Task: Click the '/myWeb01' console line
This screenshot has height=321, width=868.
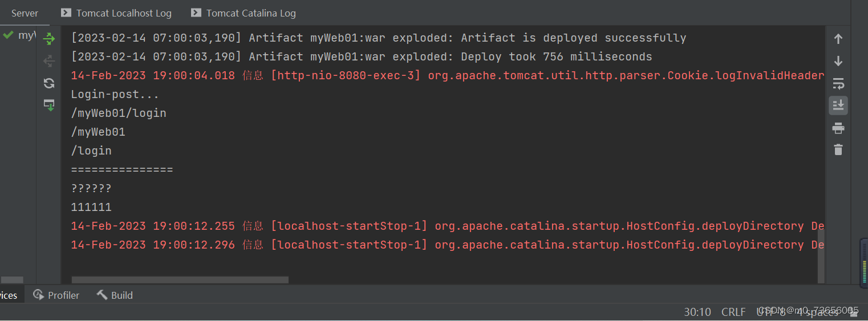Action: 98,132
